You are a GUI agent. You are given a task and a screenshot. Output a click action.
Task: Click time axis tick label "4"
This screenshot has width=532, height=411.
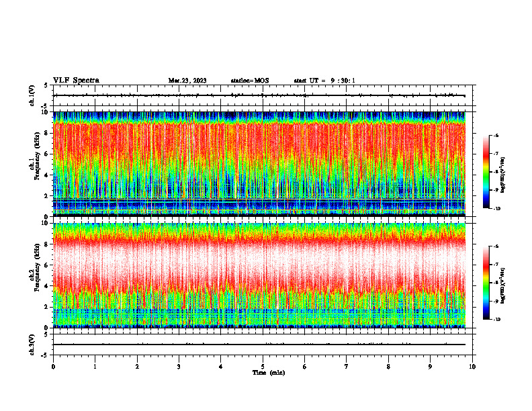pos(221,367)
